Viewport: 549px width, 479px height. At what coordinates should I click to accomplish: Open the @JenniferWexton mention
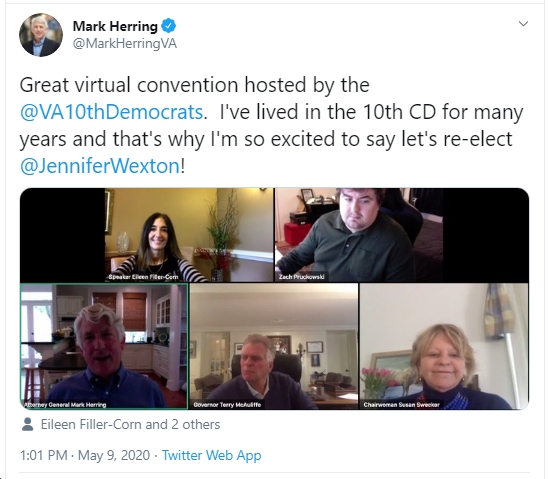tap(100, 166)
